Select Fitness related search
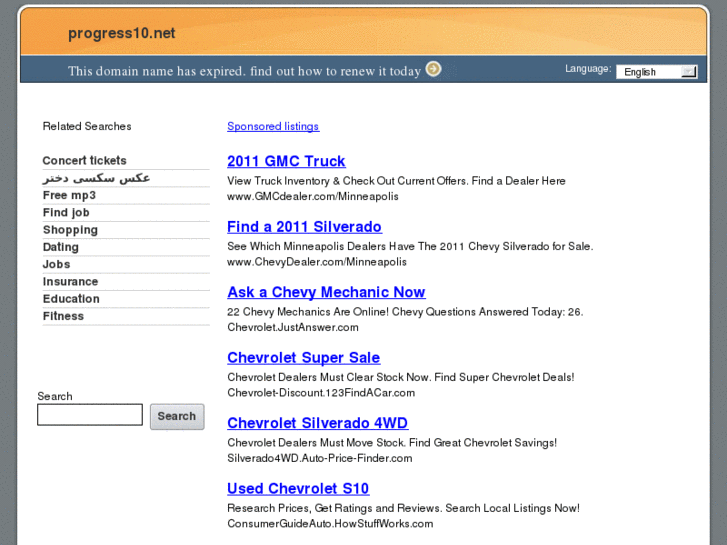Image resolution: width=727 pixels, height=545 pixels. (63, 316)
